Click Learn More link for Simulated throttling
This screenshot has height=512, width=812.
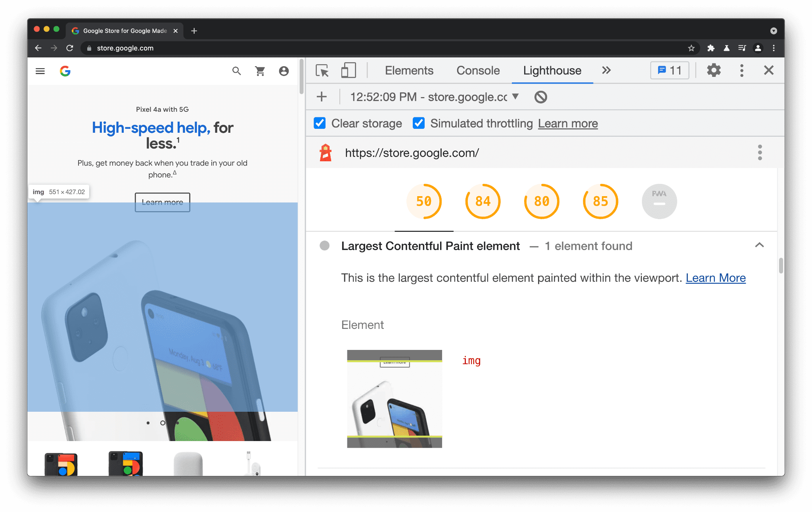pos(568,123)
